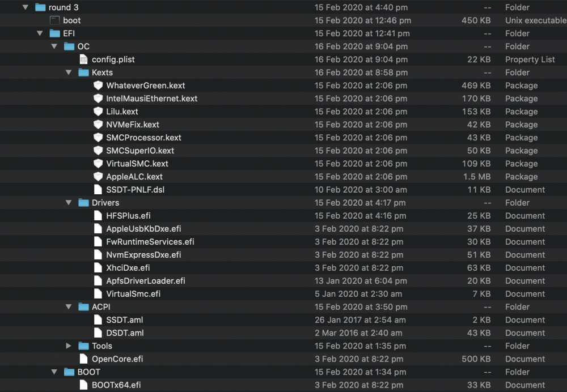Select the Lilu.kext file name

(122, 112)
